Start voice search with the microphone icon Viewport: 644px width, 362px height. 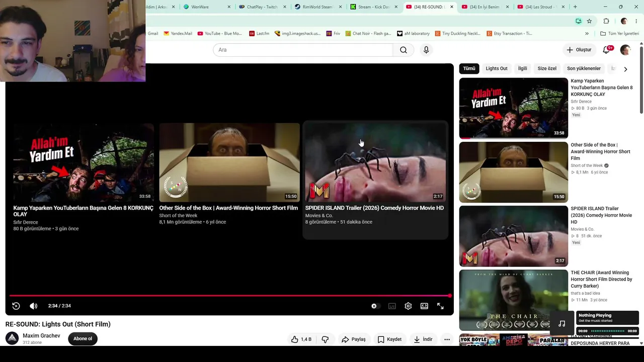pos(426,50)
